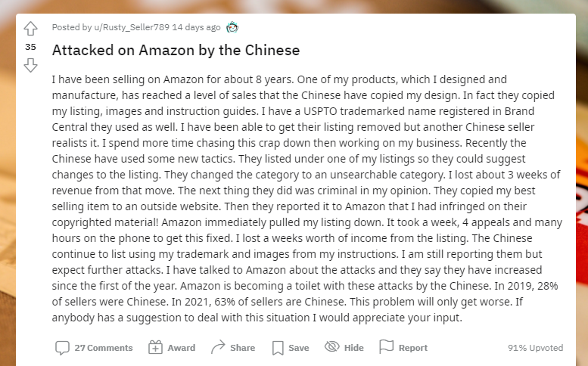
Task: Select the Share label
Action: (242, 348)
